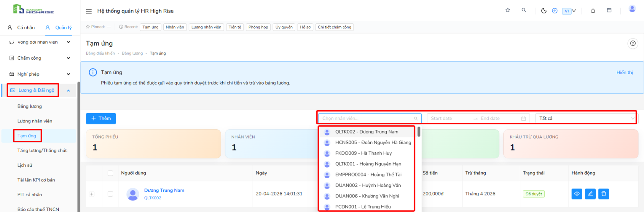Select DUAN006 - Khương Văn Nghi option

pos(367,196)
